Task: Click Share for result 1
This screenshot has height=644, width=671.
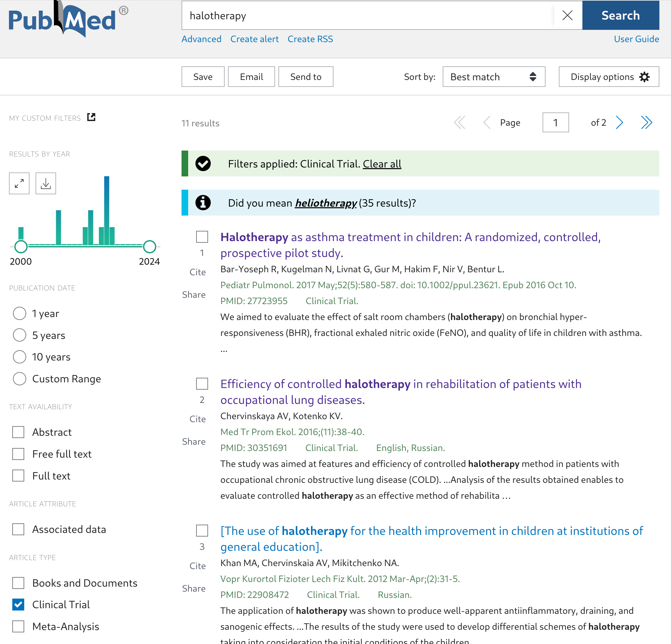Action: click(194, 295)
